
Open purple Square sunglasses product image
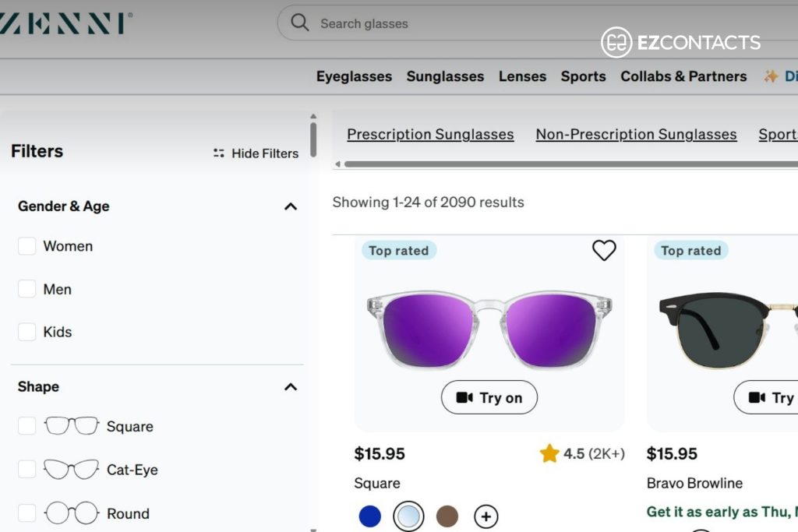(489, 329)
